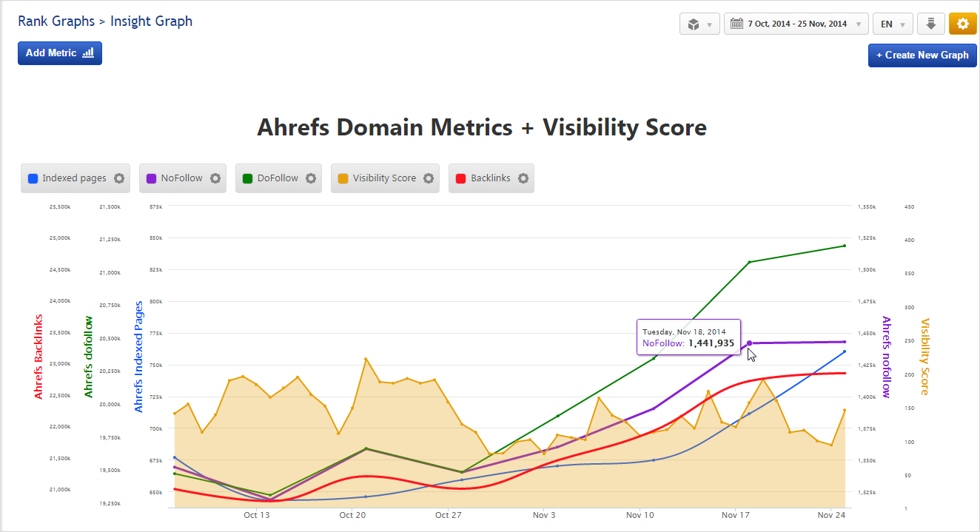
Task: Click the calendar icon in the date field
Action: (736, 24)
